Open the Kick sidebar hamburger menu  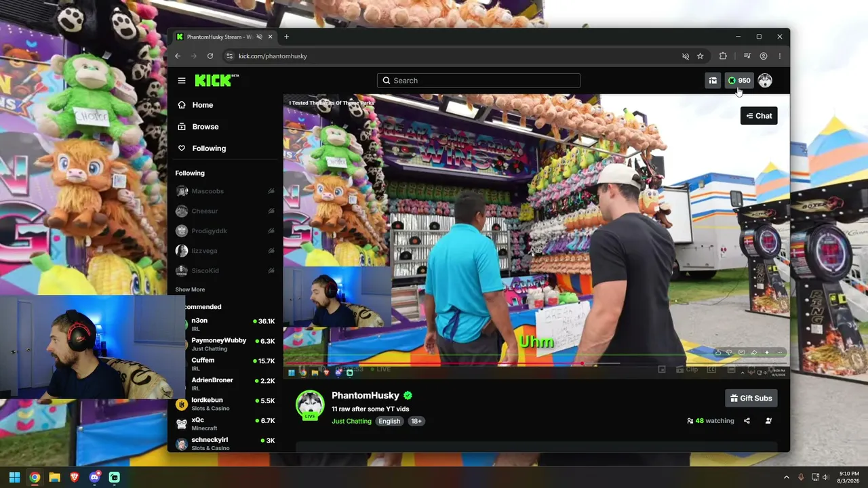182,81
